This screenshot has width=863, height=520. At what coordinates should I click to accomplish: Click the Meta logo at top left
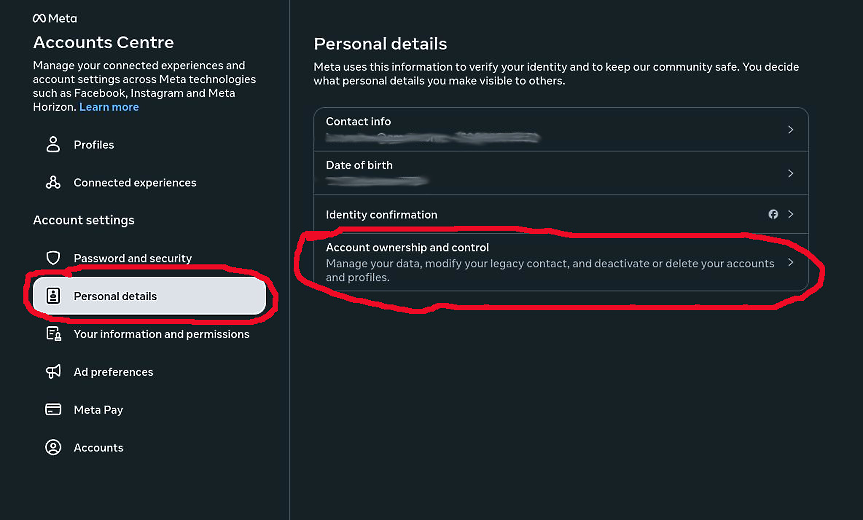coord(54,18)
